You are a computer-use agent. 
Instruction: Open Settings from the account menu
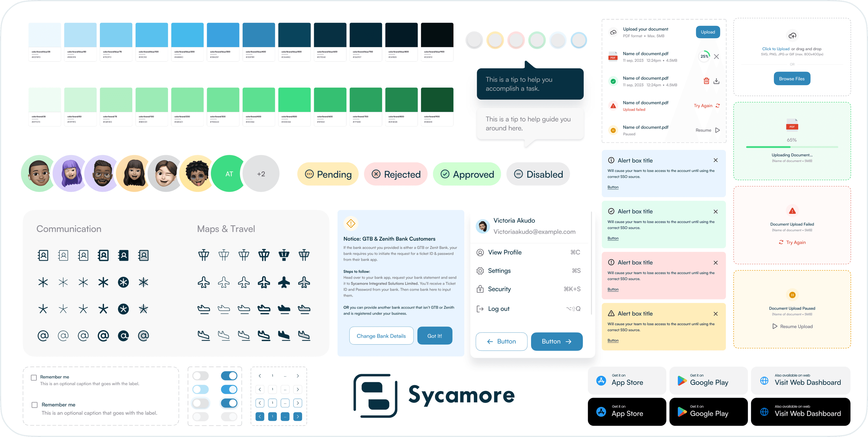528,270
